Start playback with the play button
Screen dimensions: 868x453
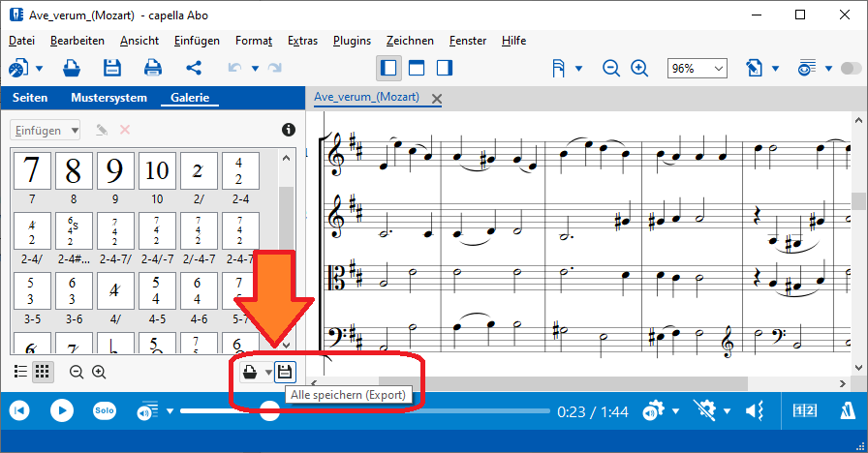pyautogui.click(x=62, y=410)
